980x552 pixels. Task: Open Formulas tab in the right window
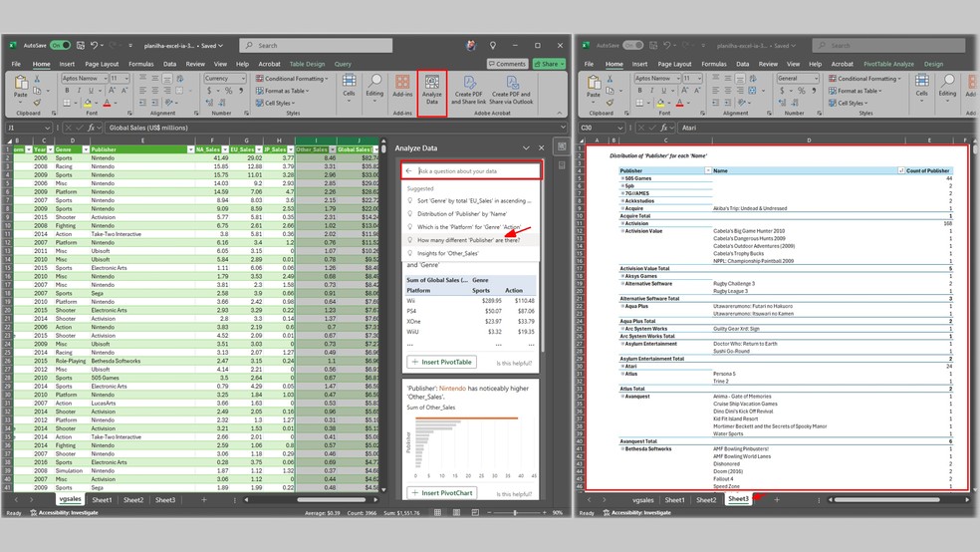tap(714, 64)
